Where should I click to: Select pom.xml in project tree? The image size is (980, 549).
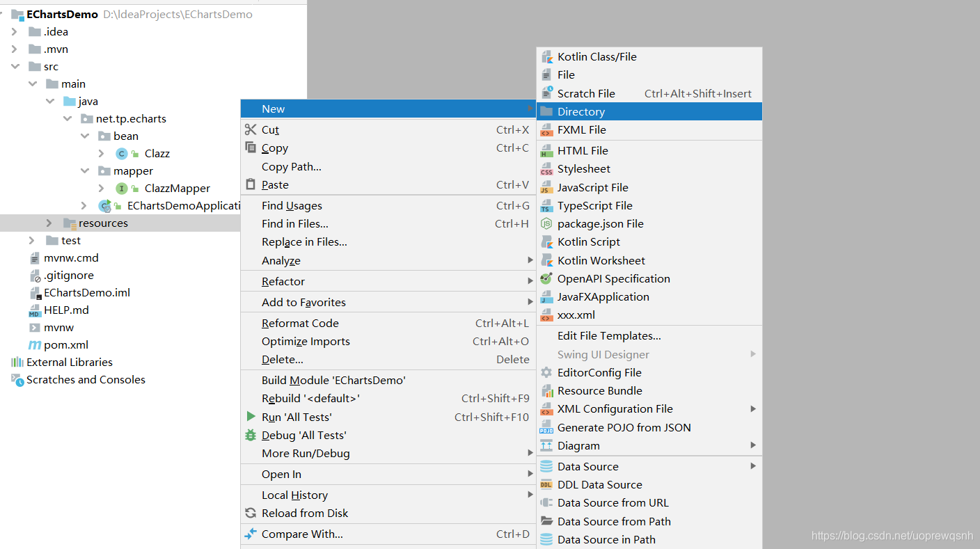click(65, 345)
